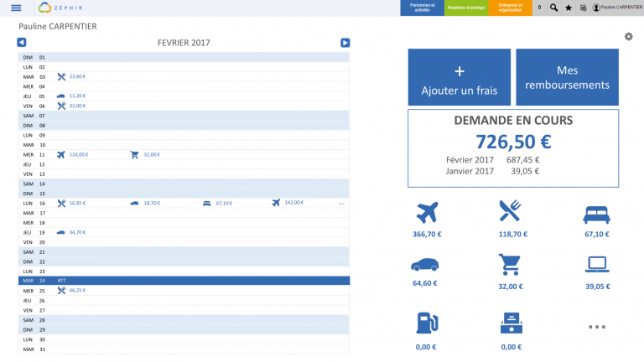644x362 pixels.
Task: Open the hotel bed expenses category
Action: 596,215
